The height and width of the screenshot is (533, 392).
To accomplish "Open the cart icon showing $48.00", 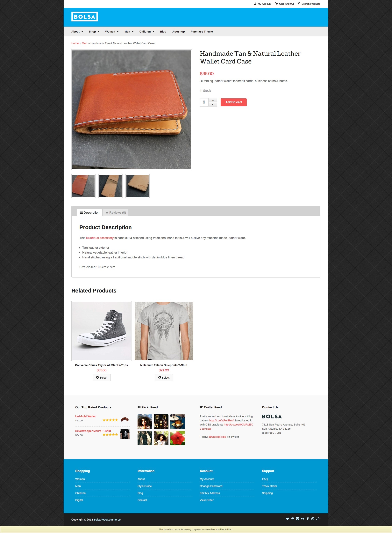I will (284, 4).
